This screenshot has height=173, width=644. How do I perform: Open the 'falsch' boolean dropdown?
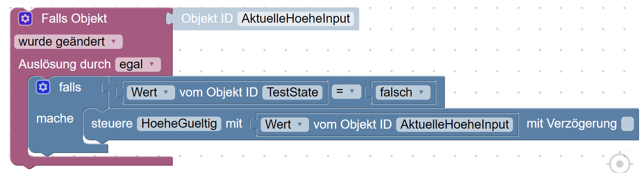pyautogui.click(x=403, y=92)
